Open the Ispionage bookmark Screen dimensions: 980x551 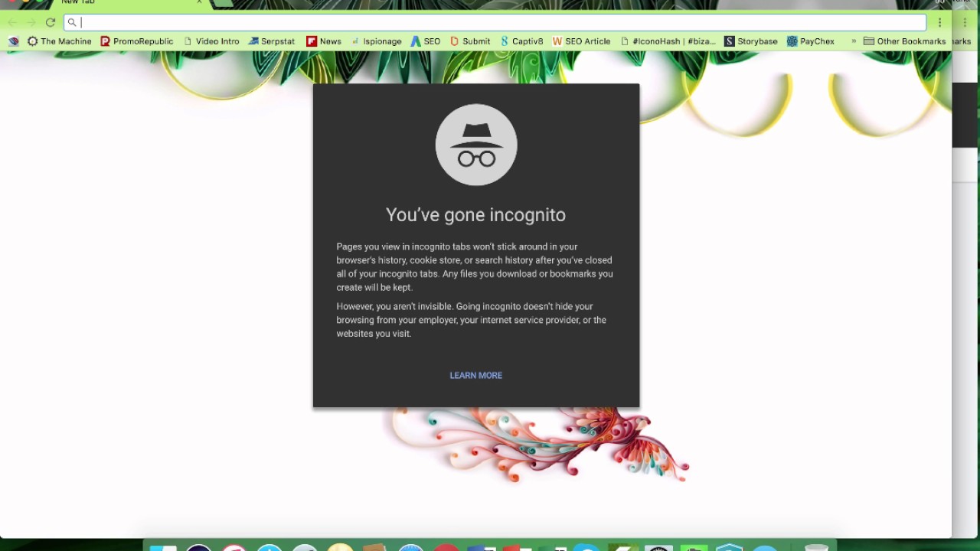click(377, 41)
